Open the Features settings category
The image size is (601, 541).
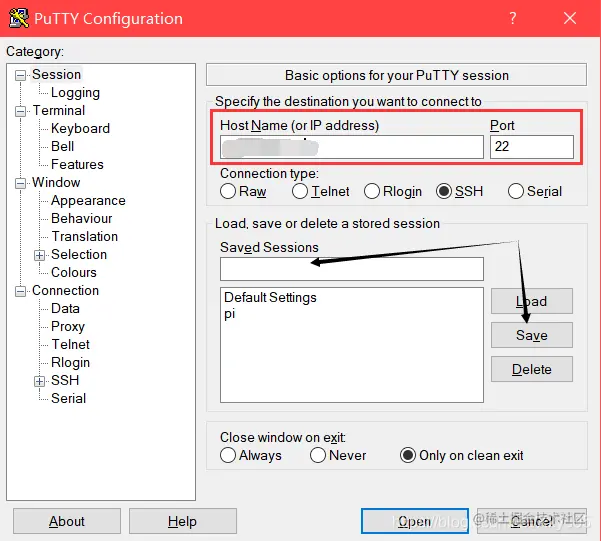[x=77, y=164]
